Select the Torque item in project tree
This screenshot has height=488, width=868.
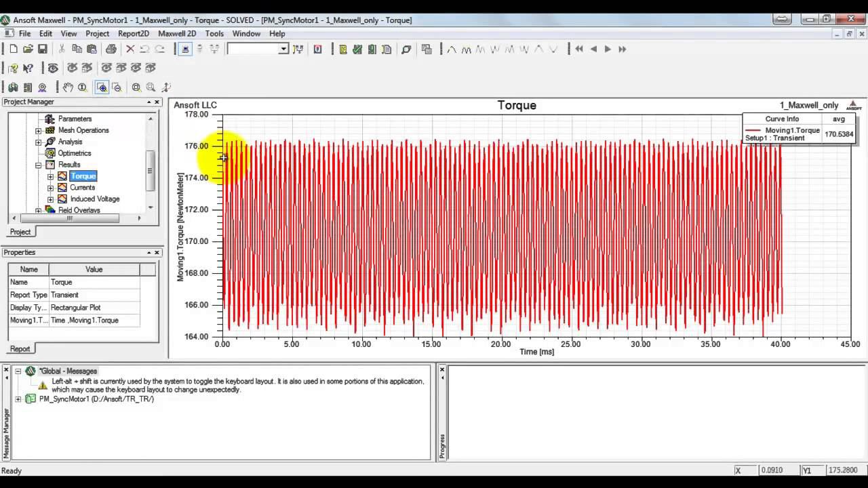click(83, 176)
